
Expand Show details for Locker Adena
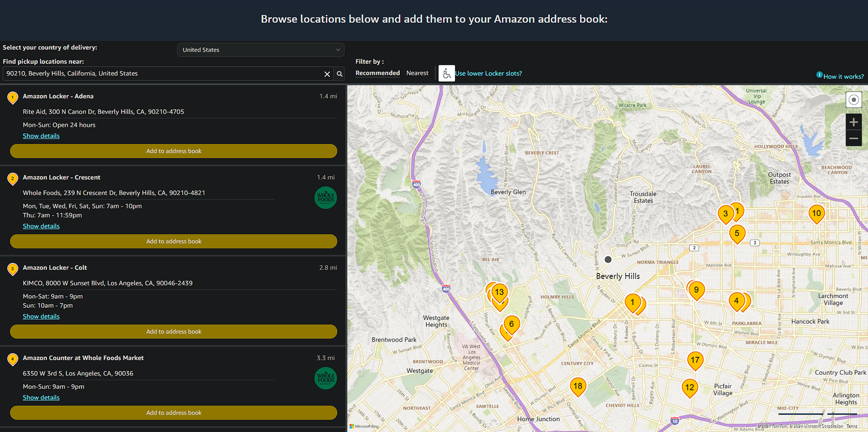(41, 136)
